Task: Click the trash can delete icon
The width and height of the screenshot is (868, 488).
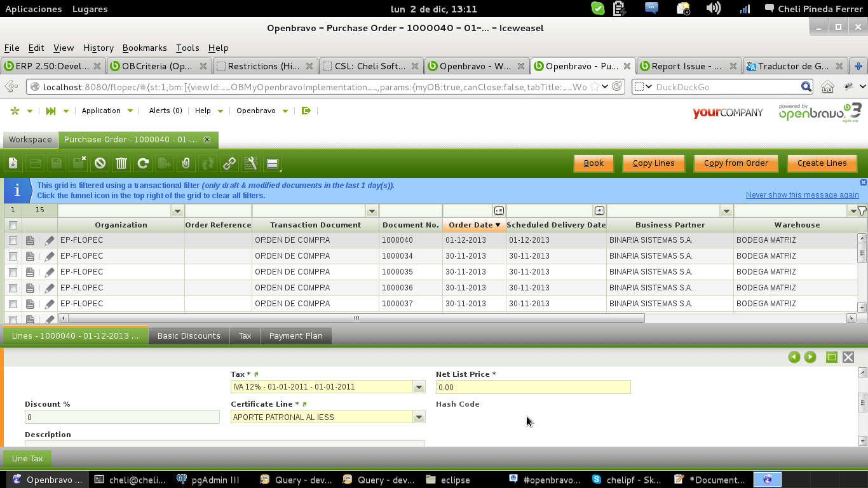Action: (x=121, y=163)
